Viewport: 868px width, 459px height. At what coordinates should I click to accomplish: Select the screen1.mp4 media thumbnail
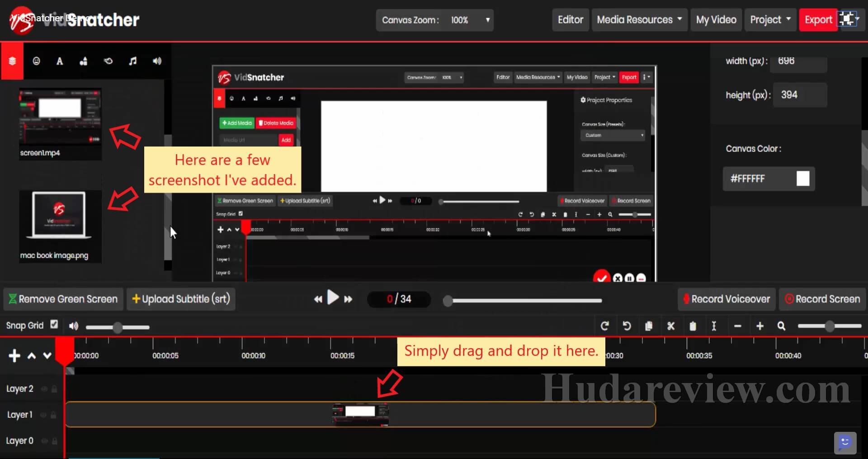click(x=60, y=124)
